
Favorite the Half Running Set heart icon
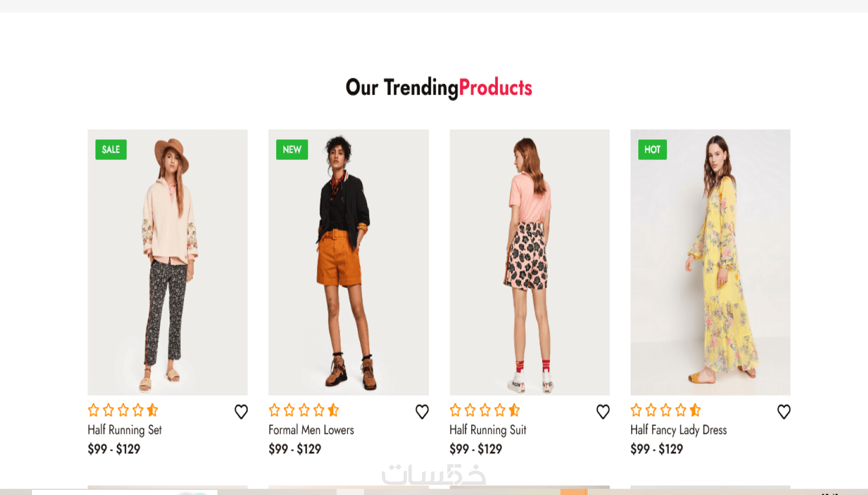click(x=241, y=411)
